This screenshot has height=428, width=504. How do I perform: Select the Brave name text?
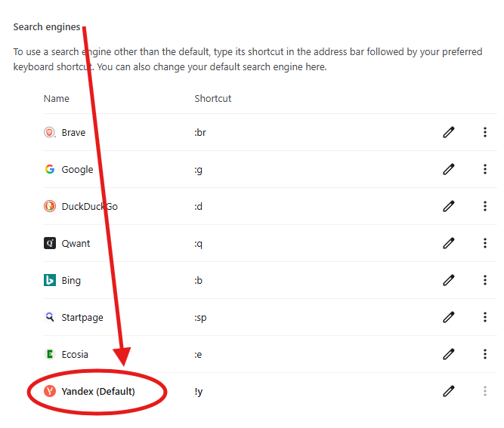tap(73, 133)
